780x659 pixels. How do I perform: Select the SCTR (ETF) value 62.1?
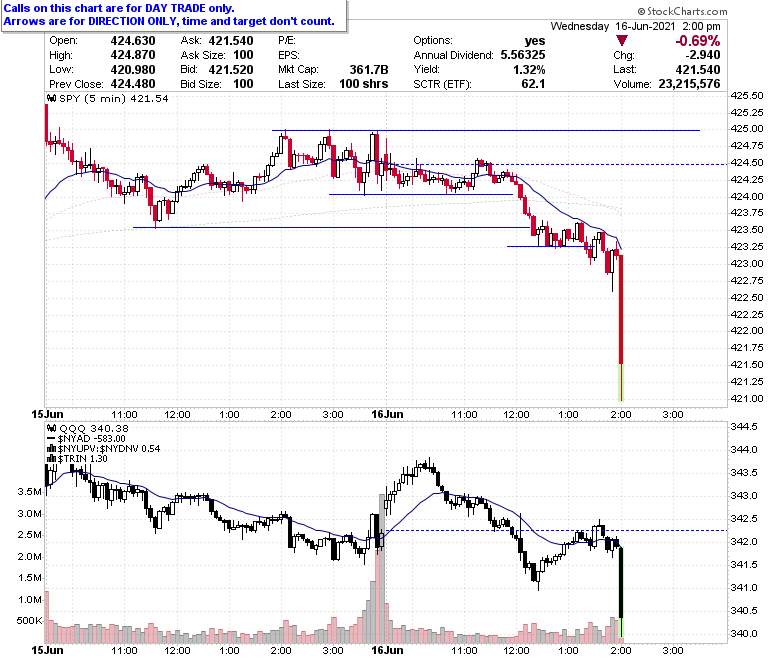click(x=533, y=84)
